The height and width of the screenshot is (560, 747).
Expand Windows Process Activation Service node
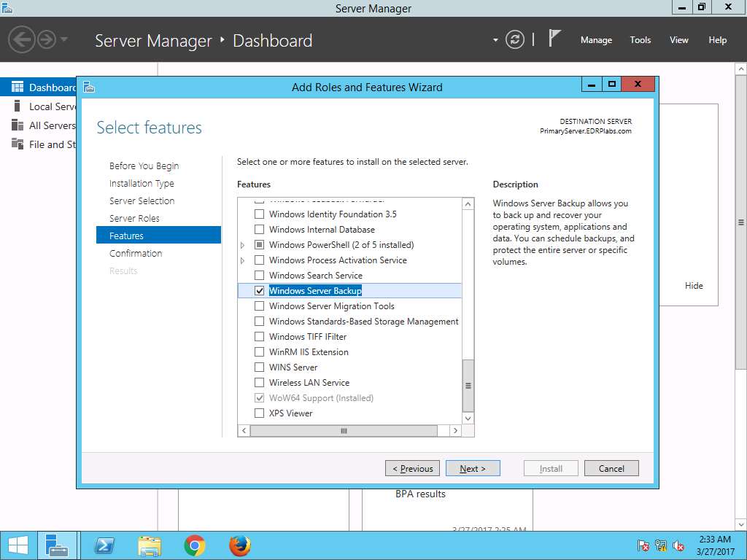[x=242, y=260]
